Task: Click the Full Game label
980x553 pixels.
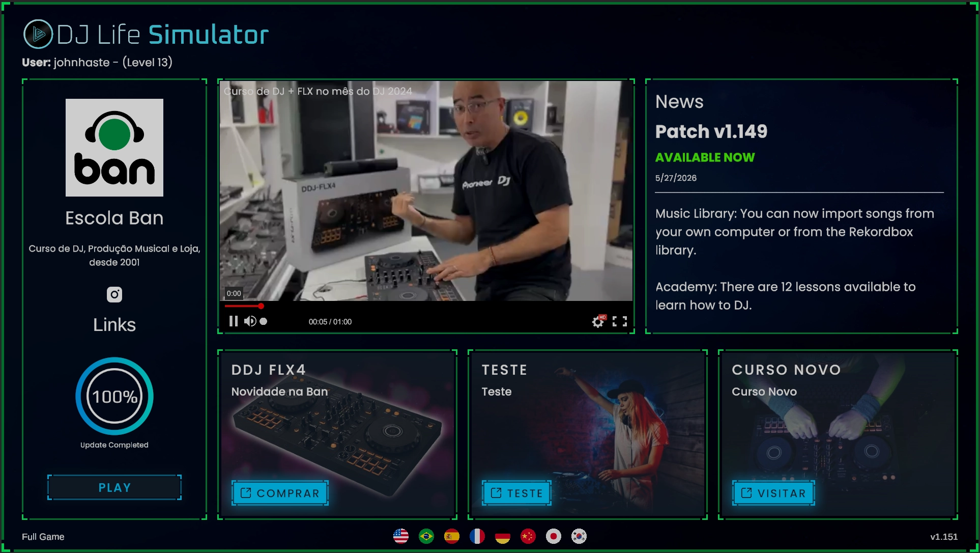Action: pyautogui.click(x=43, y=537)
